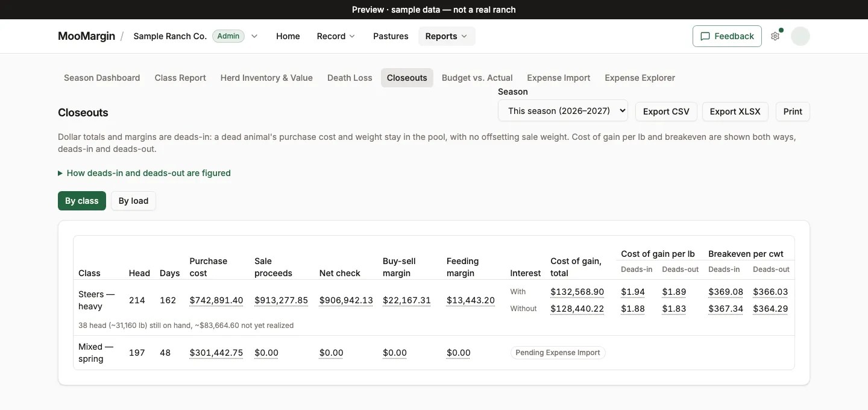Export closeouts as CSV
Image resolution: width=868 pixels, height=410 pixels.
pos(666,112)
